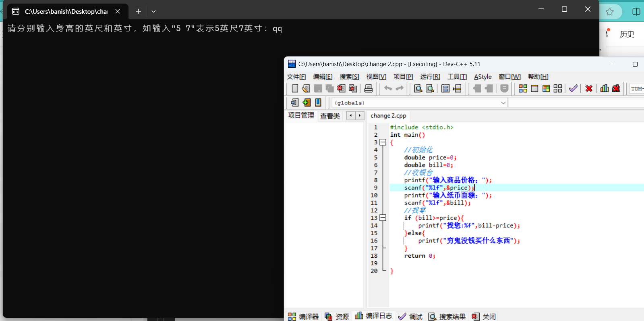This screenshot has height=321, width=644.
Task: Collapse the main function fold at line 3
Action: pyautogui.click(x=383, y=142)
